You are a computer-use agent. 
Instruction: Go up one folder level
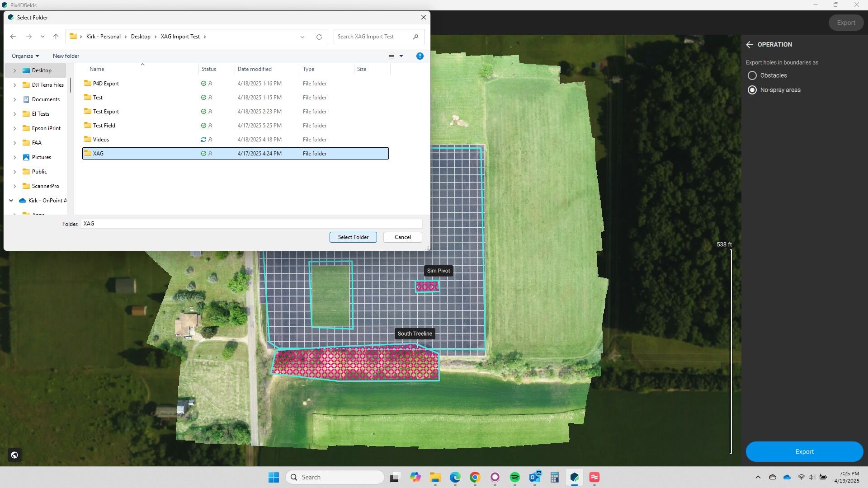point(56,37)
